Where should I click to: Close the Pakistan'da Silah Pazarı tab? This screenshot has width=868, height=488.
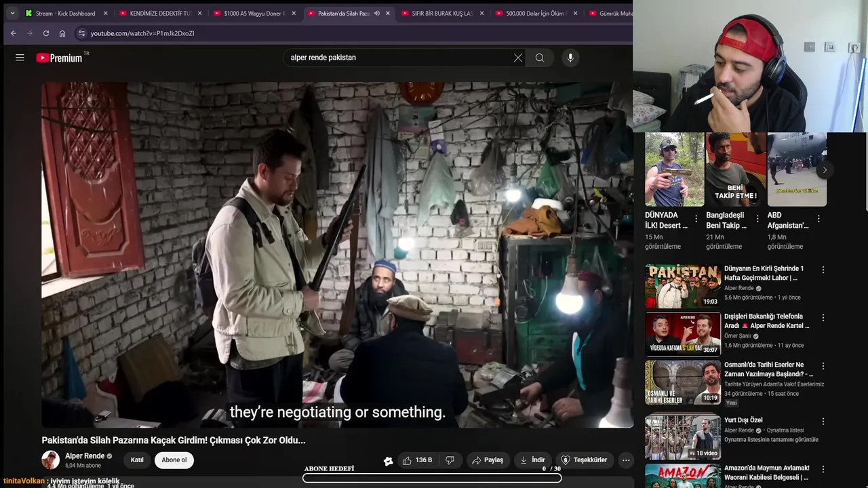pyautogui.click(x=388, y=14)
